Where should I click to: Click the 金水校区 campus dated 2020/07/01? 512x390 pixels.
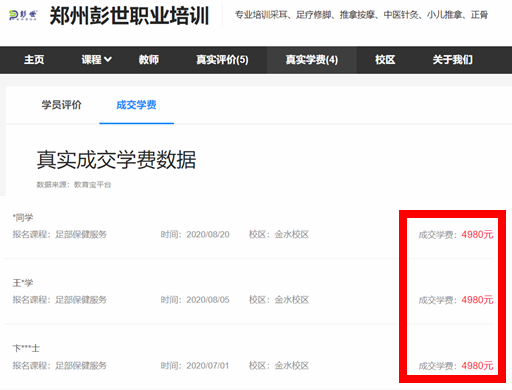tap(292, 366)
